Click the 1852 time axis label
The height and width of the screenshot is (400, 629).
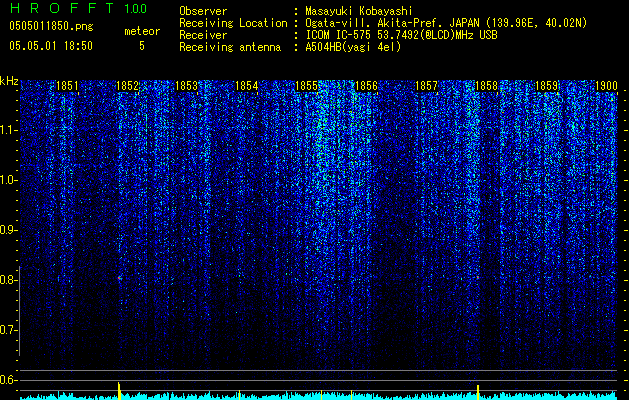(127, 86)
